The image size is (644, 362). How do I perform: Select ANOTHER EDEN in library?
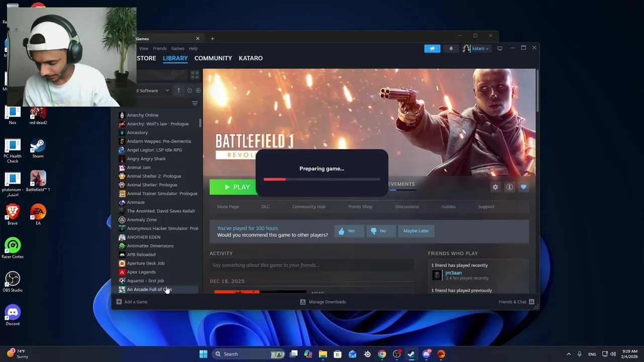(143, 237)
